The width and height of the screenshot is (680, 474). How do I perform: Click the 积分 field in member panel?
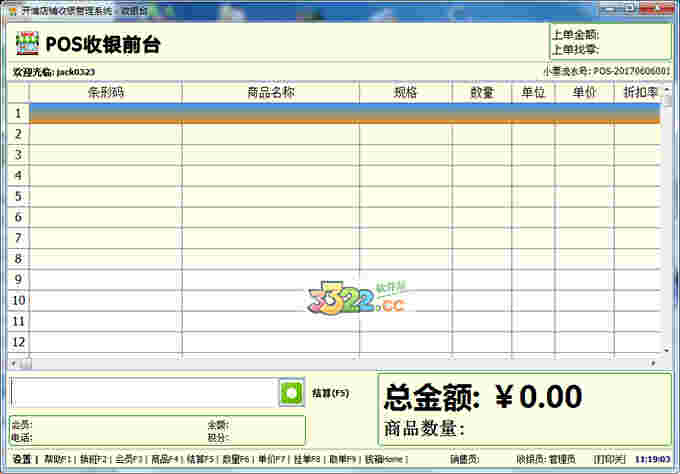[x=218, y=438]
